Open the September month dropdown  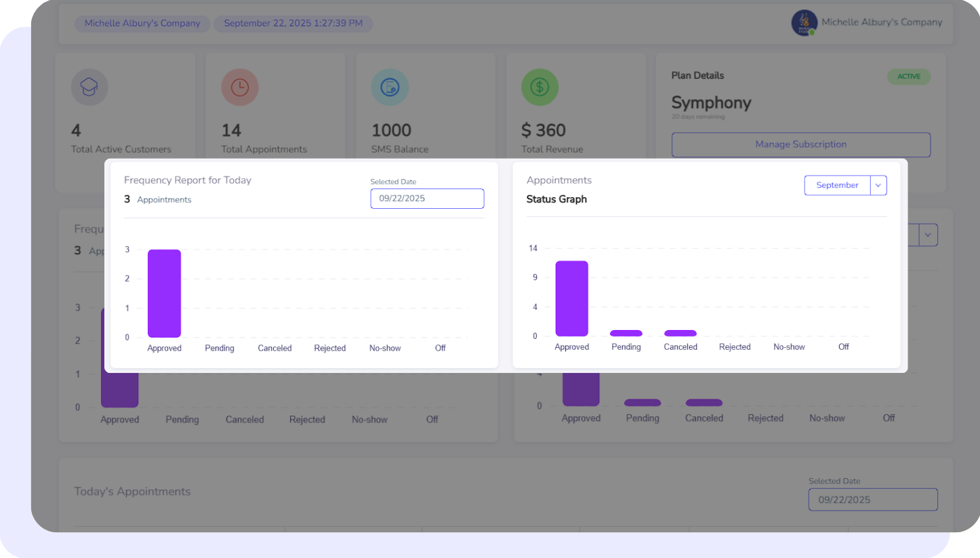(x=837, y=185)
